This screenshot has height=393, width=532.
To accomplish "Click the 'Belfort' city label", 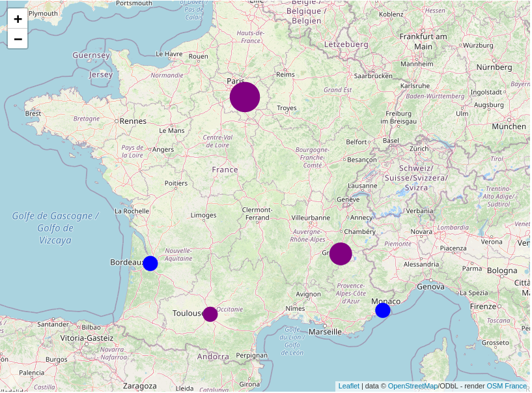I will coord(356,142).
